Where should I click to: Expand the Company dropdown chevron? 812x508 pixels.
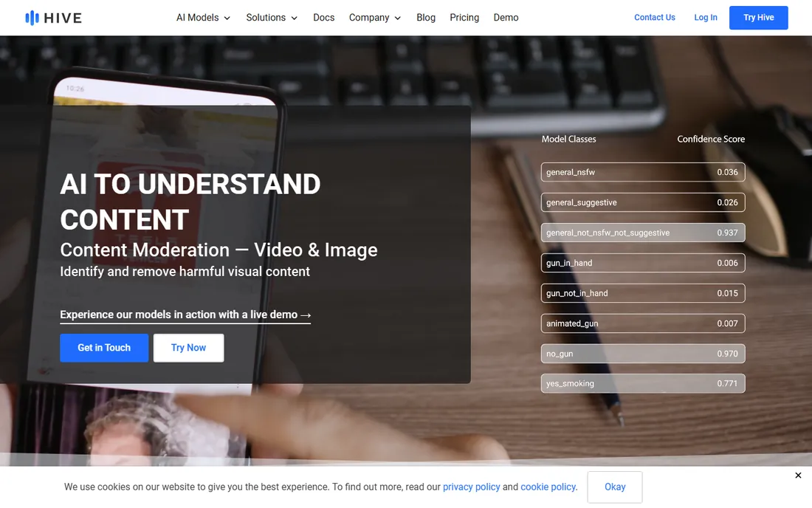pyautogui.click(x=398, y=18)
